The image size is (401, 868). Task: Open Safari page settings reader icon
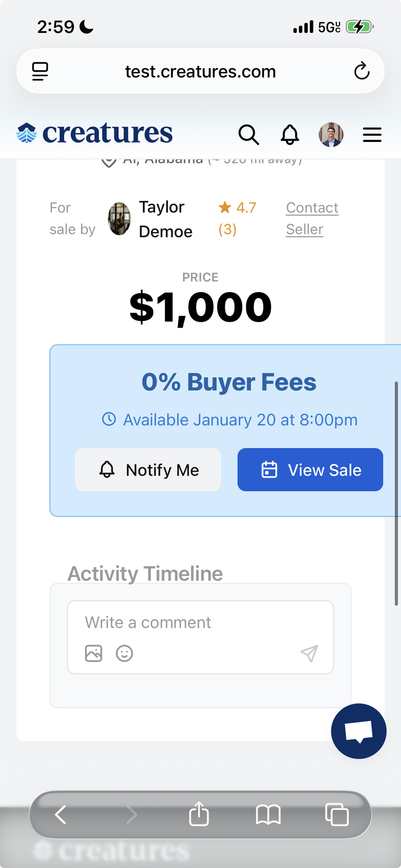point(40,71)
